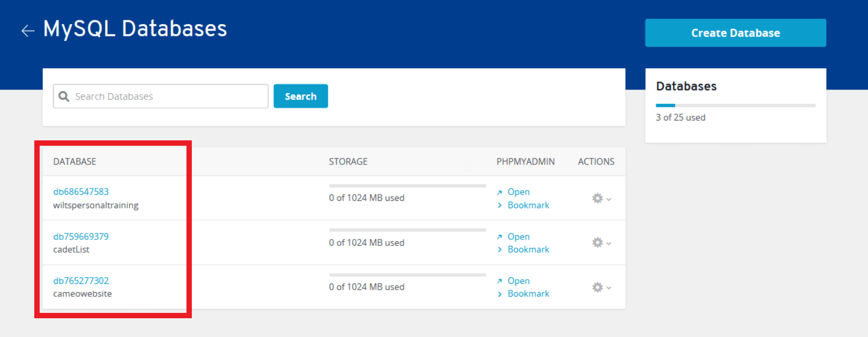
Task: Click '0 of 1024 MB used' for cameowebsite
Action: point(366,287)
